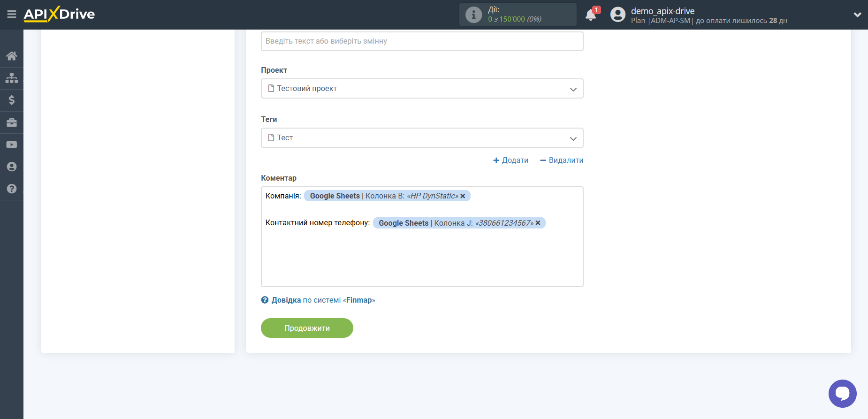Open the live chat bubble
The height and width of the screenshot is (419, 868).
[x=842, y=393]
